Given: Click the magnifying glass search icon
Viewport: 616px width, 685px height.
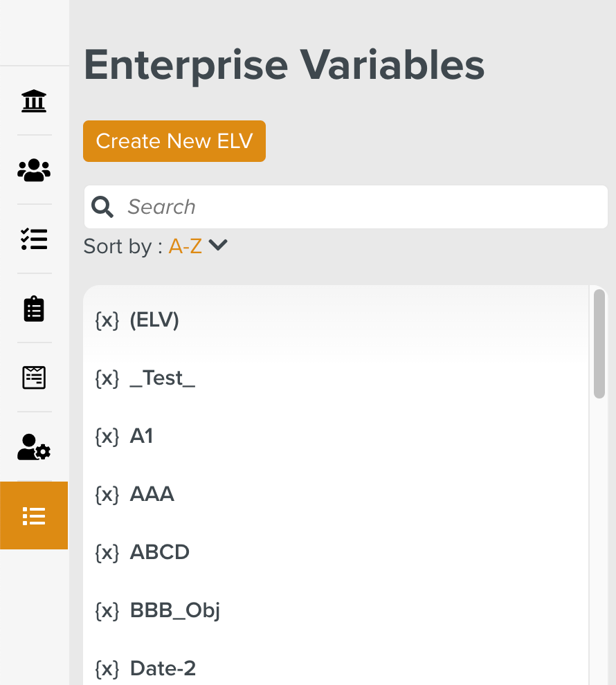Looking at the screenshot, I should click(102, 207).
